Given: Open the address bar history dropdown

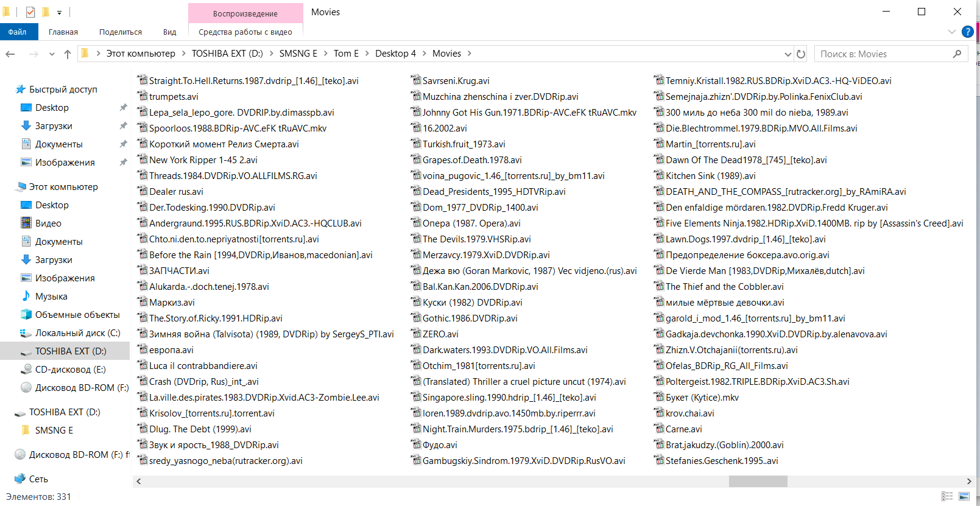Looking at the screenshot, I should [x=788, y=54].
